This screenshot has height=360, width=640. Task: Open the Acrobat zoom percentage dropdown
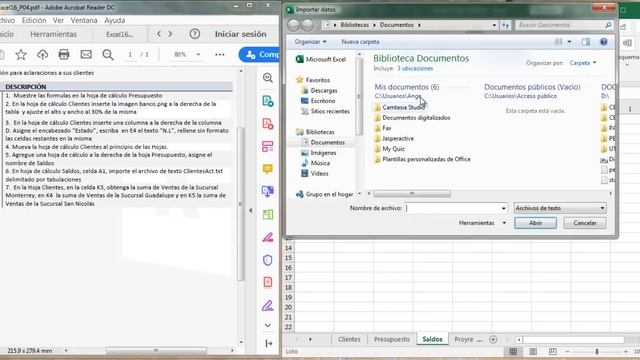pos(198,54)
